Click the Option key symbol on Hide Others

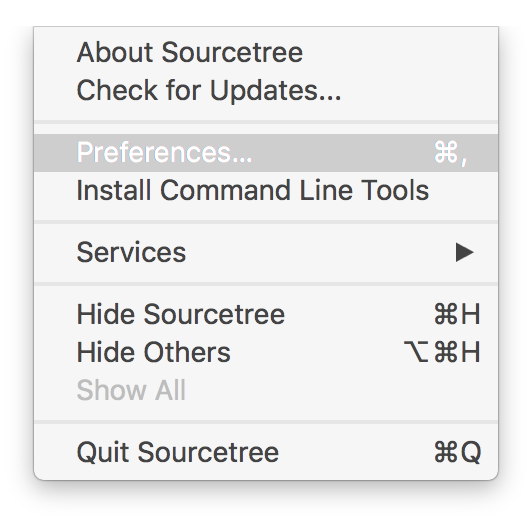coord(416,352)
